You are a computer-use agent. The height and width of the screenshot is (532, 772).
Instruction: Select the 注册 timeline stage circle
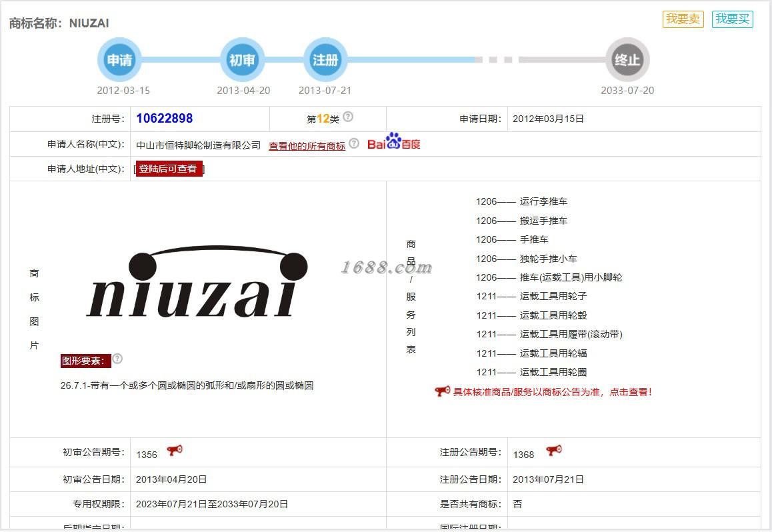pos(325,59)
